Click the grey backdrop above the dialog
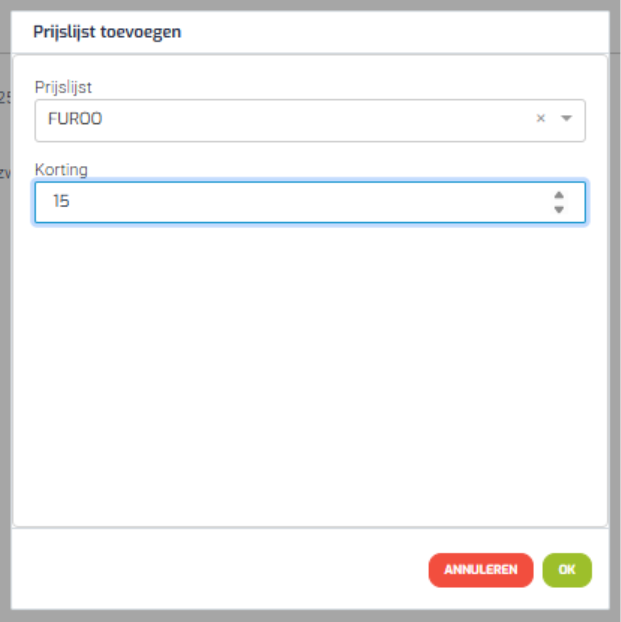 pyautogui.click(x=310, y=5)
